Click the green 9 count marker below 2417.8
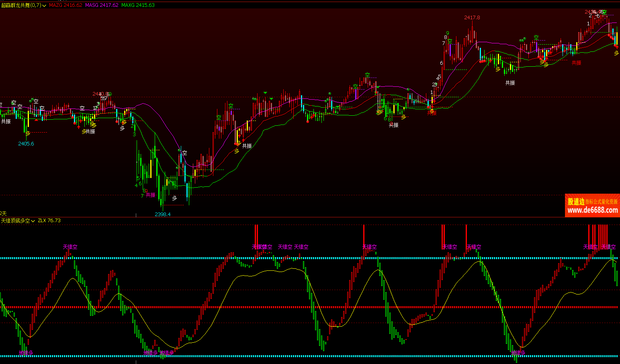 coord(448,33)
